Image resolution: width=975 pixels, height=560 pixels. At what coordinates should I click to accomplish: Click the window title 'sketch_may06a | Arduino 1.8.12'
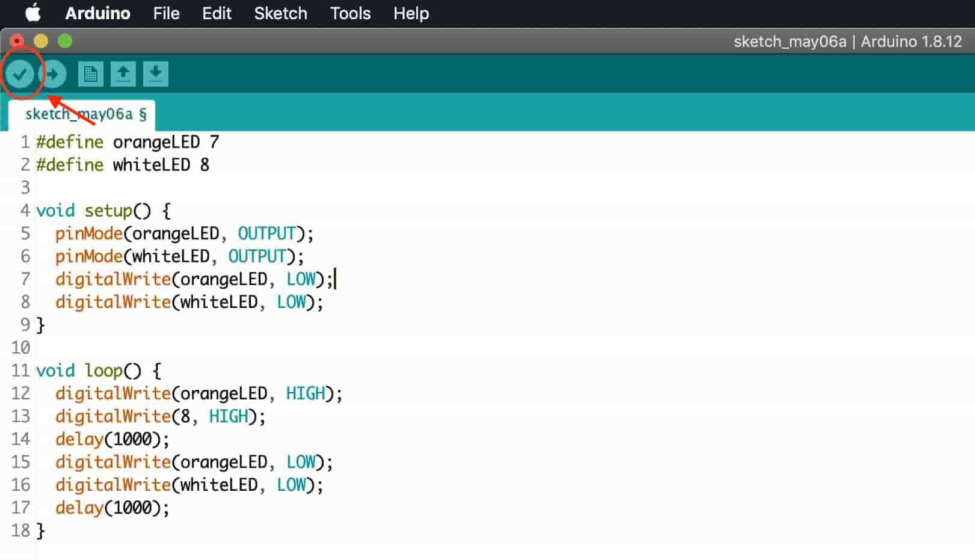click(x=847, y=42)
